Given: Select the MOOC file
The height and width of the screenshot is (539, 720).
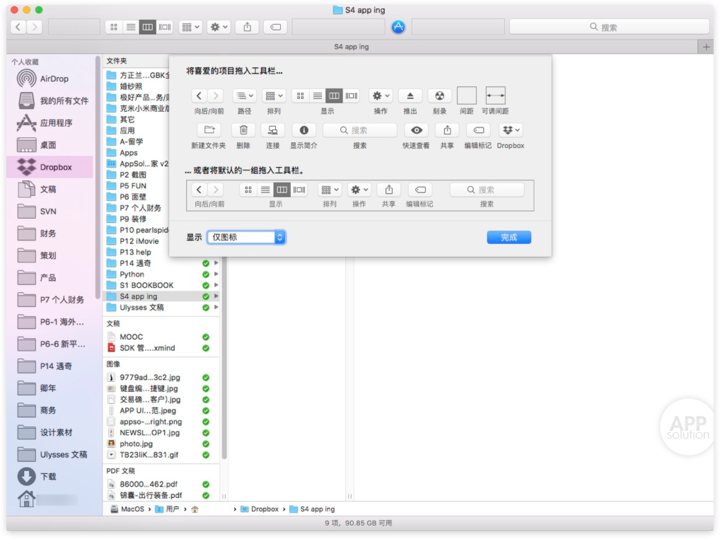Looking at the screenshot, I should [162, 337].
